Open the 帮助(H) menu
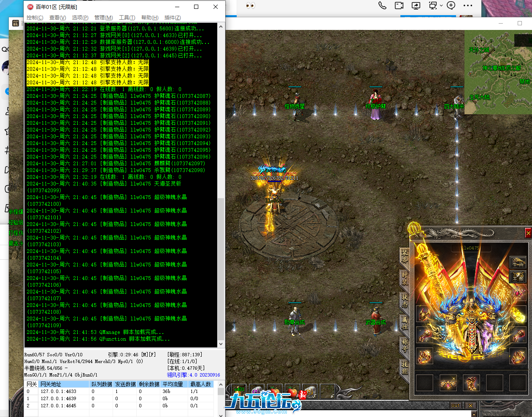 (150, 18)
